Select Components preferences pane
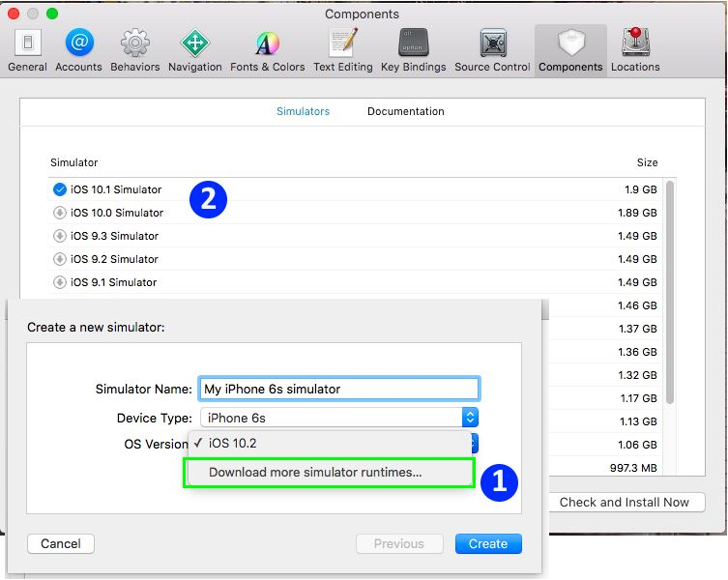The image size is (728, 580). point(570,50)
